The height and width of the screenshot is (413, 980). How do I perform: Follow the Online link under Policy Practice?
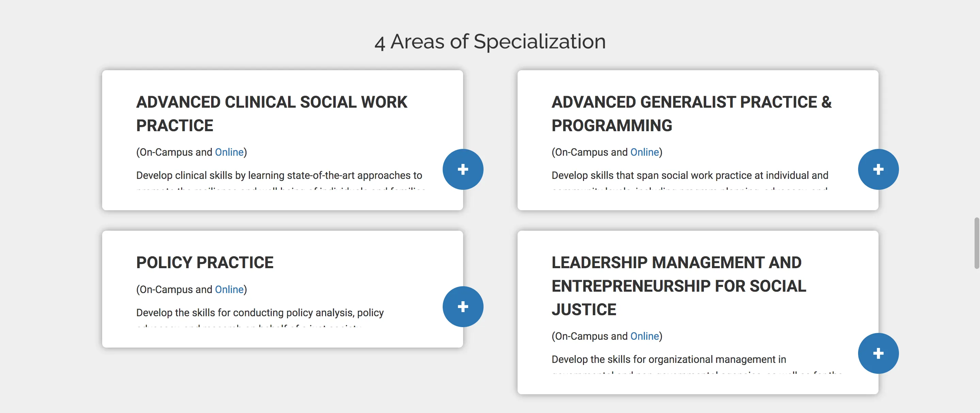(x=229, y=290)
